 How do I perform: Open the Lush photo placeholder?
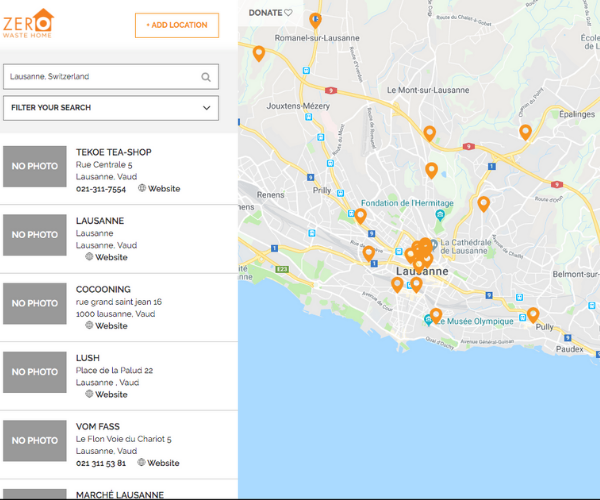(x=35, y=372)
